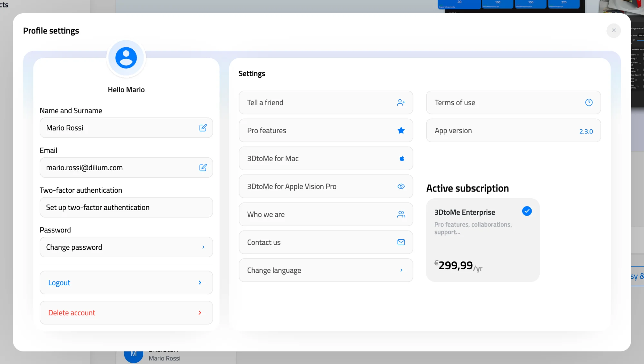Open the Contact us row
The width and height of the screenshot is (644, 364).
(x=326, y=242)
